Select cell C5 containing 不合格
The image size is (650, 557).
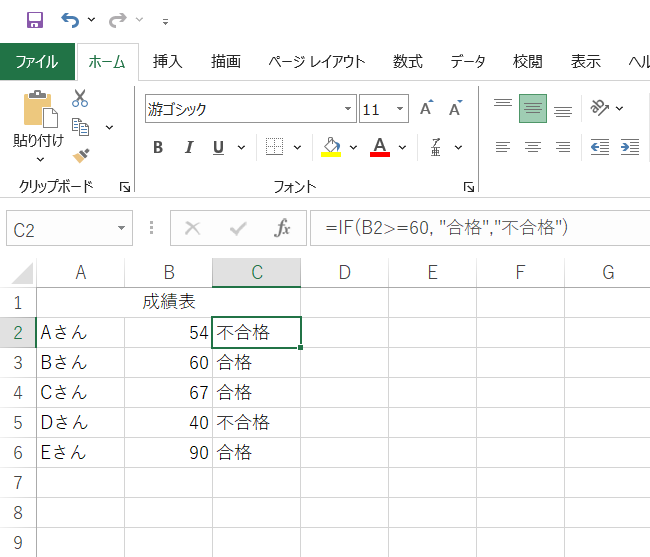pos(256,422)
